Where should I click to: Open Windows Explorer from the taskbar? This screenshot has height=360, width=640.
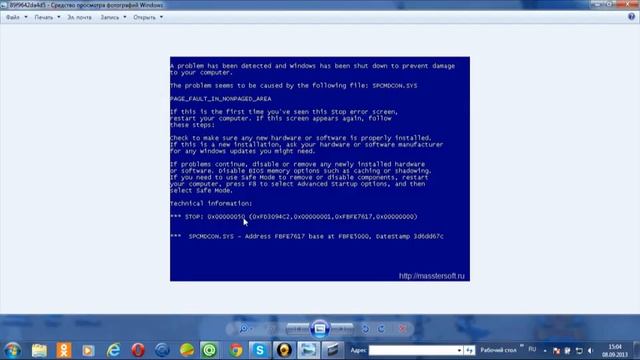click(x=40, y=350)
